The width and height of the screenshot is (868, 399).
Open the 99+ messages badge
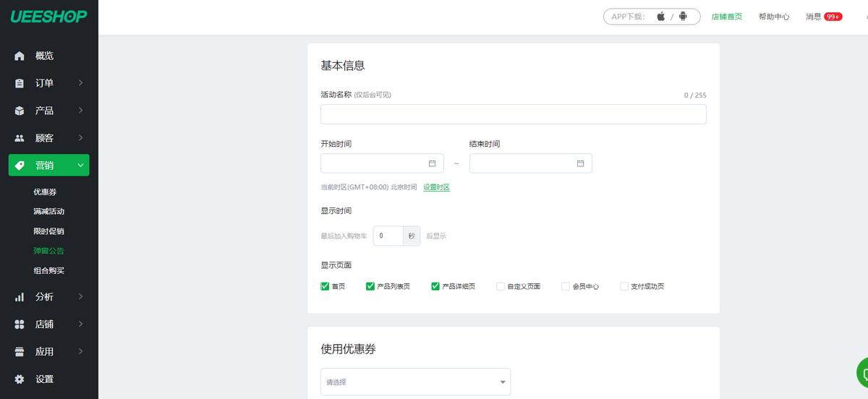click(x=833, y=17)
